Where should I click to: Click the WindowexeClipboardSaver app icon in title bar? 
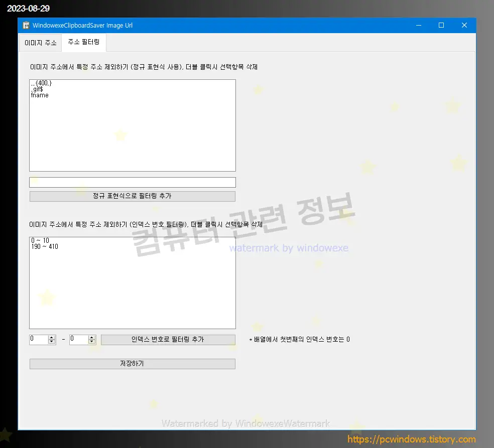26,25
